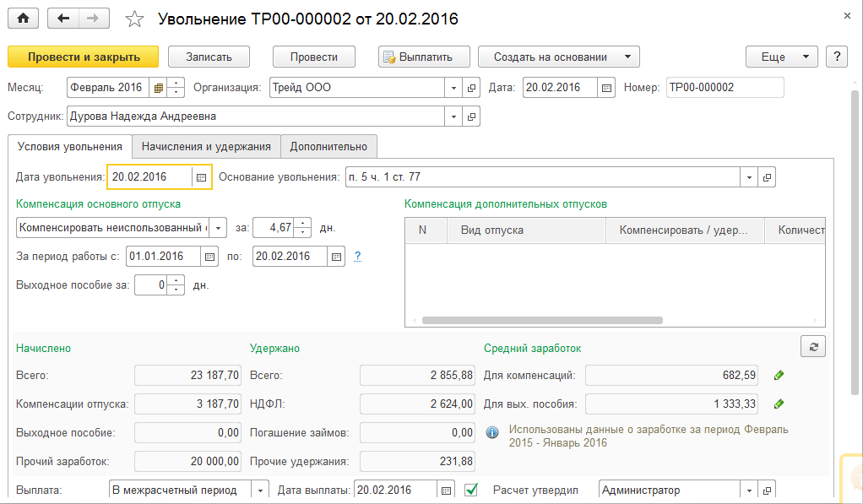
Task: Adjust Выходное пособие days spinner
Action: click(176, 285)
